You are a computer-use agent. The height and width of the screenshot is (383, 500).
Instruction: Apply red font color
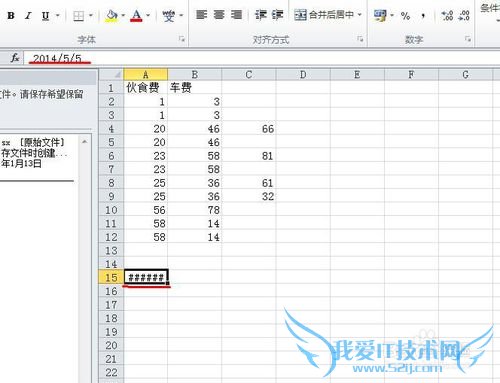point(136,15)
